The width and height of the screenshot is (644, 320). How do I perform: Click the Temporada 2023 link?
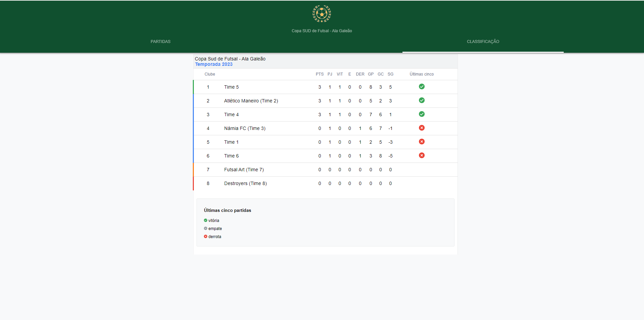point(214,64)
